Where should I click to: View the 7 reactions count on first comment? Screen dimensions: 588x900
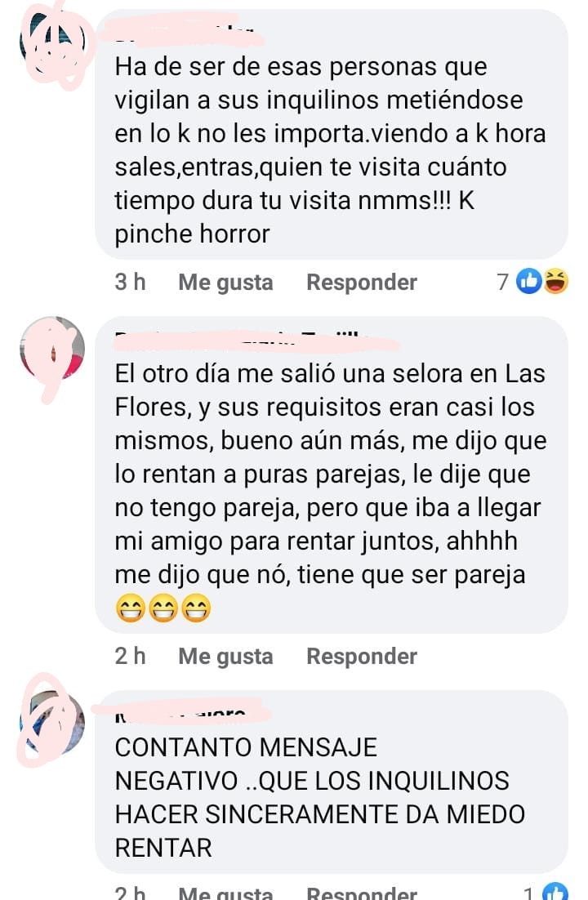point(503,282)
